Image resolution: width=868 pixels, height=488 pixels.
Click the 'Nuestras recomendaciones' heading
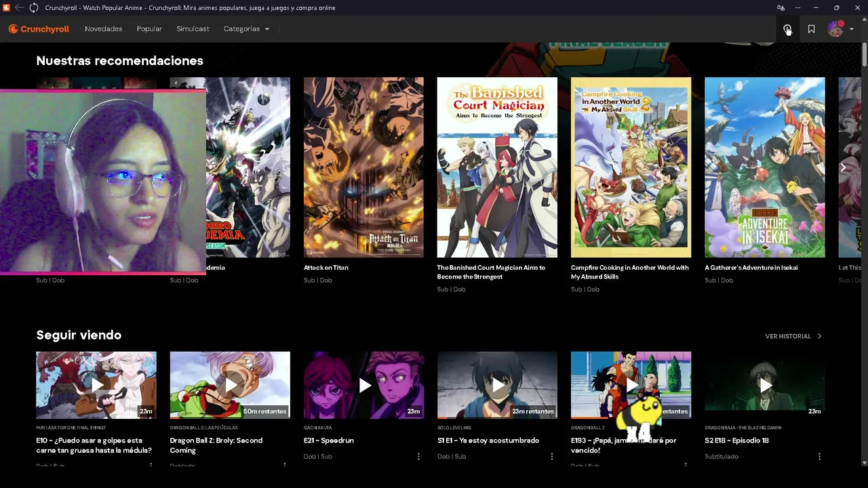pos(119,60)
